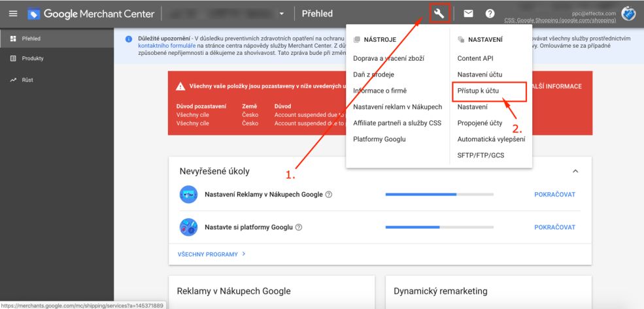This screenshot has height=309, width=644.
Task: Open the Nastavení menu item below Přístup k účtu
Action: pos(472,106)
